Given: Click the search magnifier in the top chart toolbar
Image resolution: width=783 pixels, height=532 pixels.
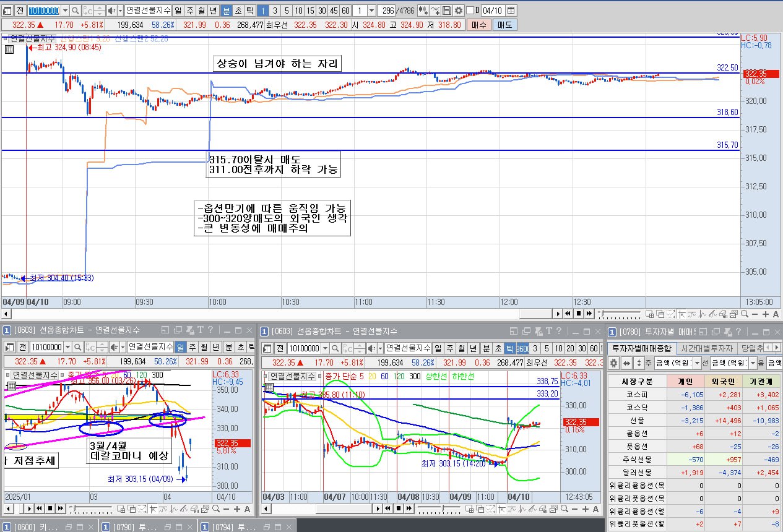Looking at the screenshot, I should (76, 11).
